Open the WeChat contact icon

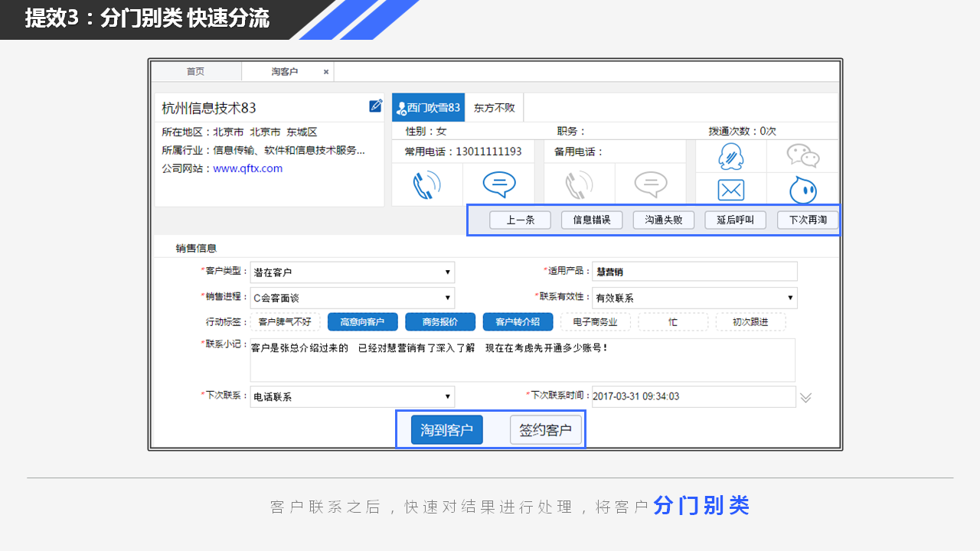click(802, 156)
